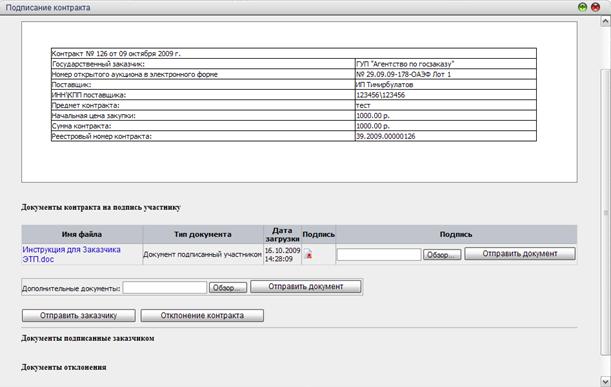Open the Инструкция для Заказчика ЭТП.doc link
This screenshot has height=387, width=611.
[x=71, y=254]
